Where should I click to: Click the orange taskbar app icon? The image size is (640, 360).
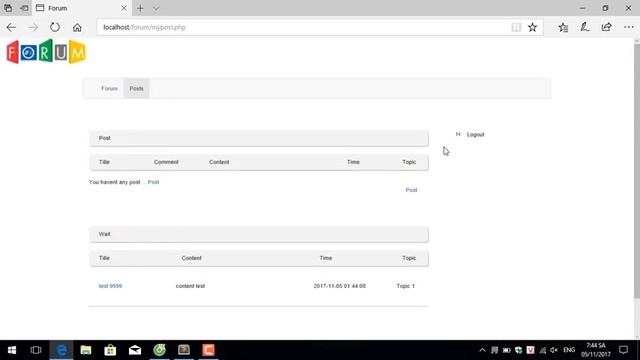pos(209,350)
